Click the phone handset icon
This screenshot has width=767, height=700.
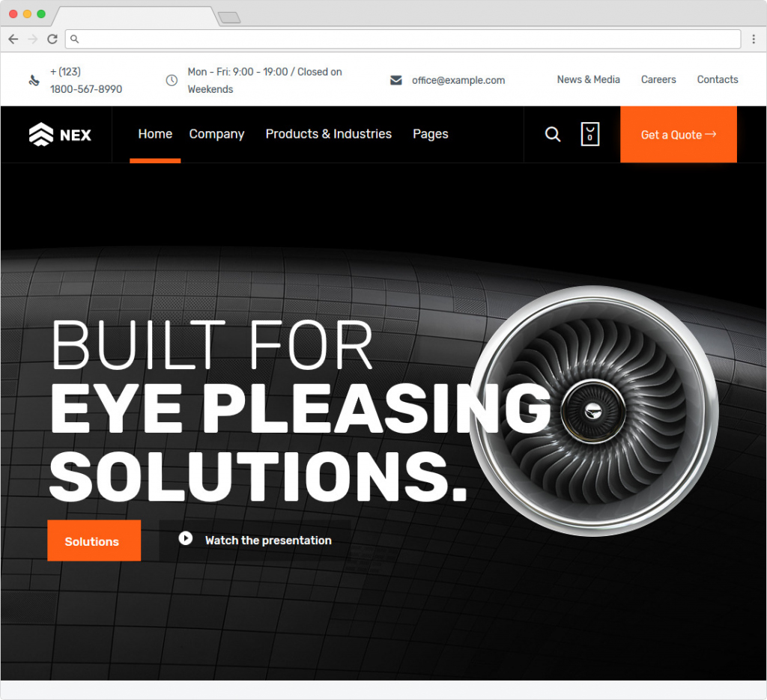click(34, 81)
